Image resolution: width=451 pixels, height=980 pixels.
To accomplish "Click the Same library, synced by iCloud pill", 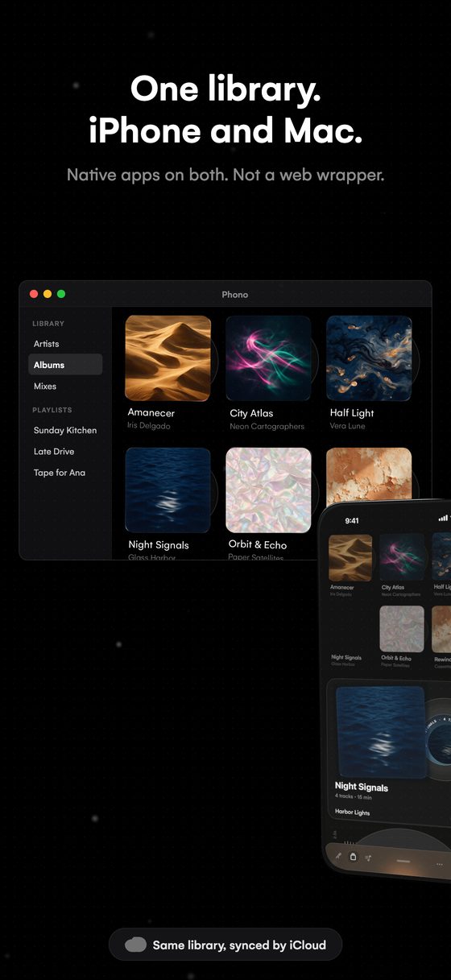I will (x=225, y=945).
